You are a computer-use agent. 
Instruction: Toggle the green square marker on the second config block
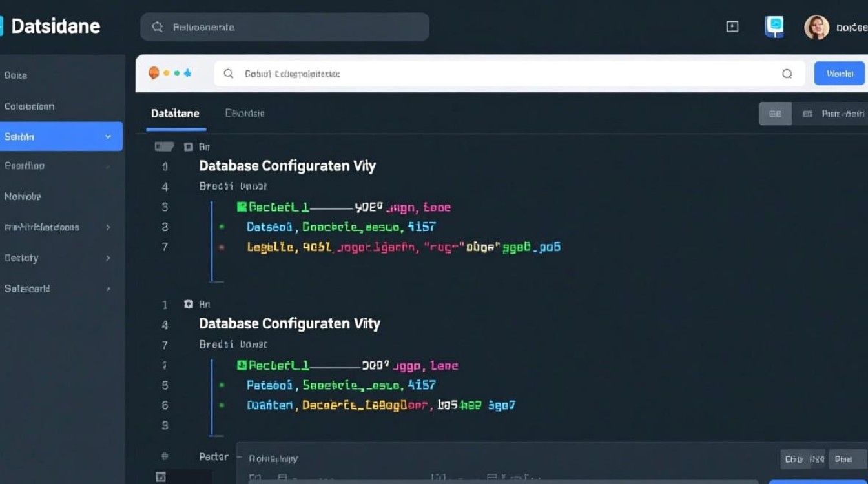pos(242,365)
